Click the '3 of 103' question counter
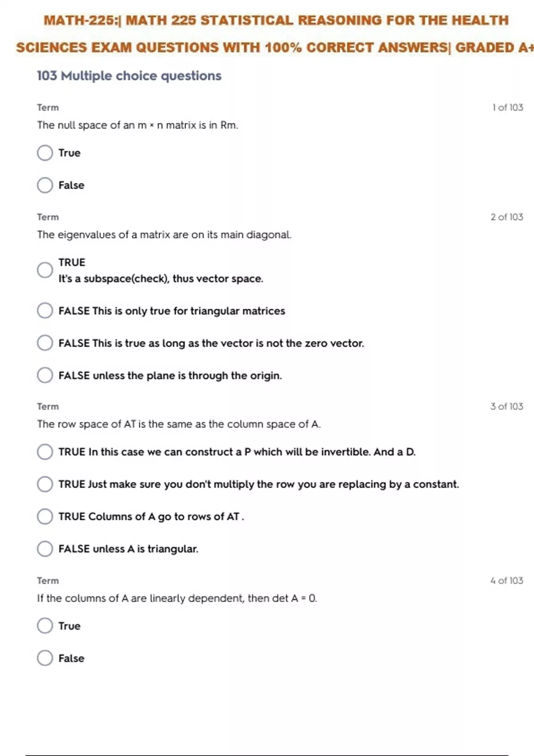The height and width of the screenshot is (756, 534). click(x=506, y=406)
